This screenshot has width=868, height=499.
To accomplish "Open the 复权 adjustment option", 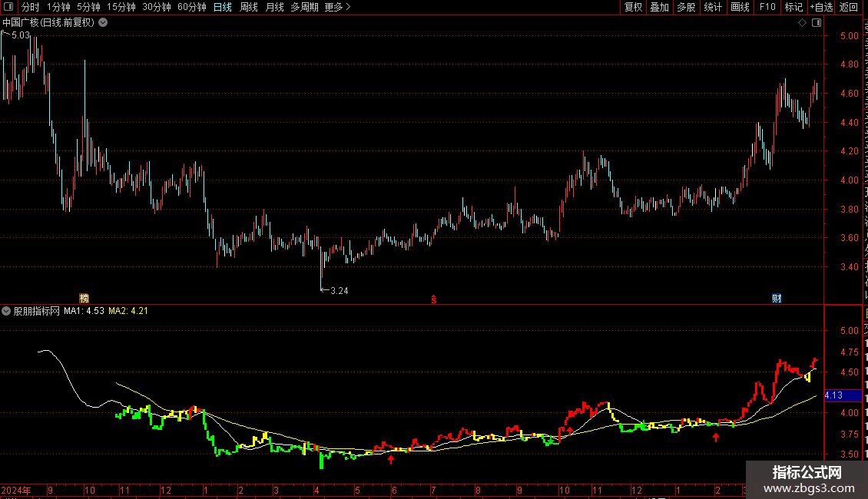I will tap(633, 7).
